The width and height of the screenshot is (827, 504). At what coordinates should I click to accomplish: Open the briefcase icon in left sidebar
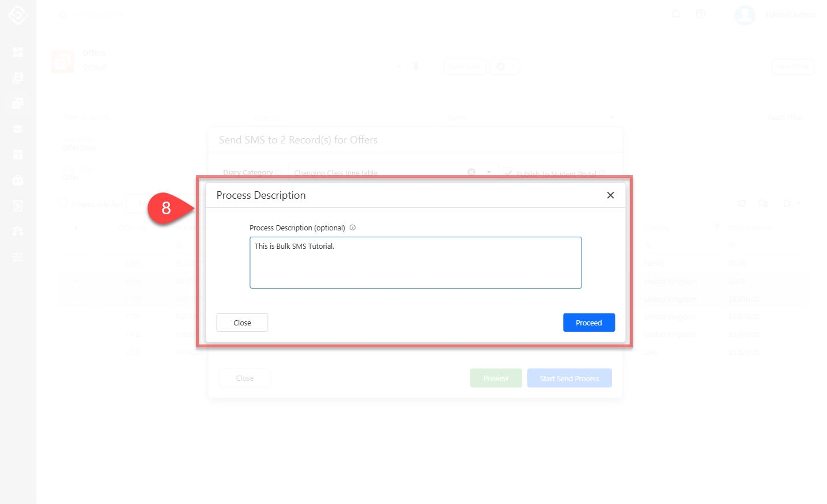[18, 180]
